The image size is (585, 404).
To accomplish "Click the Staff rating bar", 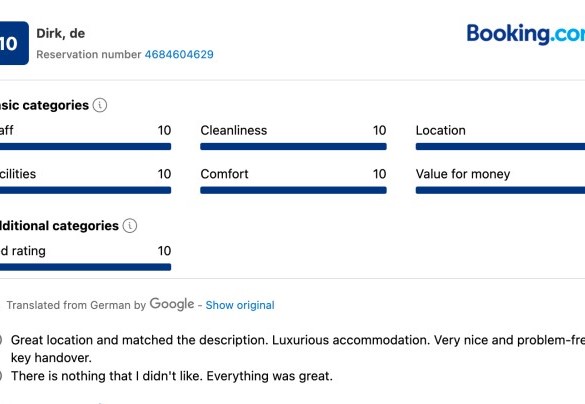I will (85, 147).
